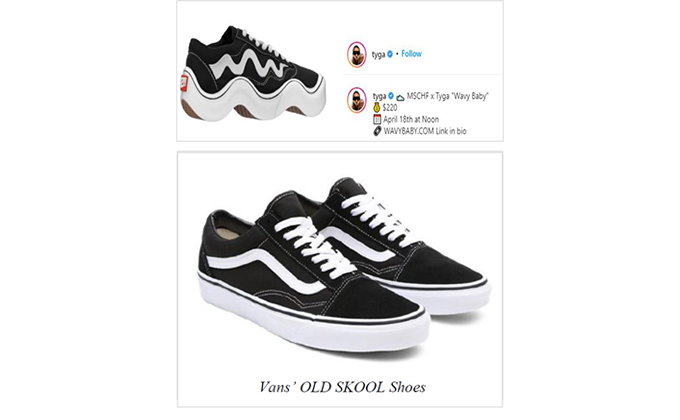Screen dimensions: 680x420
Task: Click tyga's avatar next to the caption
Action: click(x=356, y=100)
